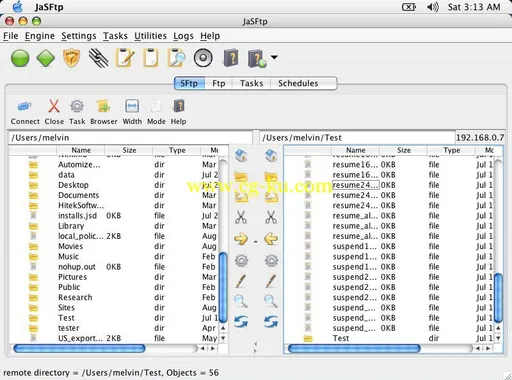Screen dimensions: 512x380
Task: Select installs.jsd file in local list
Action: [113, 216]
